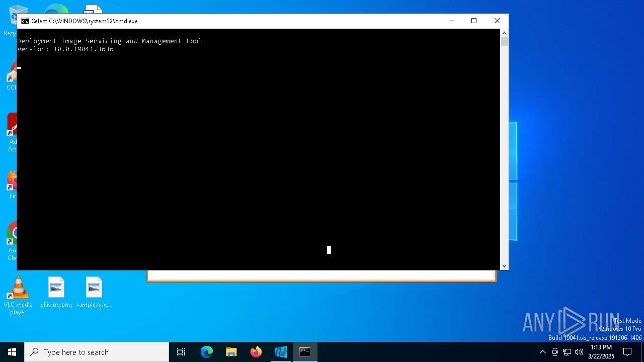Viewport: 644px width, 362px height.
Task: Click the system tray icon after the hidden icons arrow
Action: click(x=555, y=352)
